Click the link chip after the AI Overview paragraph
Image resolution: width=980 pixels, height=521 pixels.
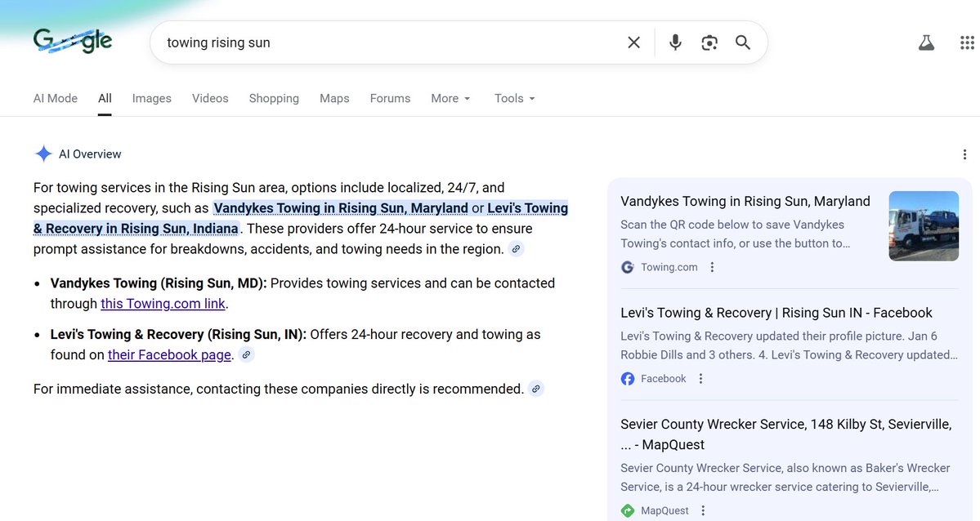(516, 250)
